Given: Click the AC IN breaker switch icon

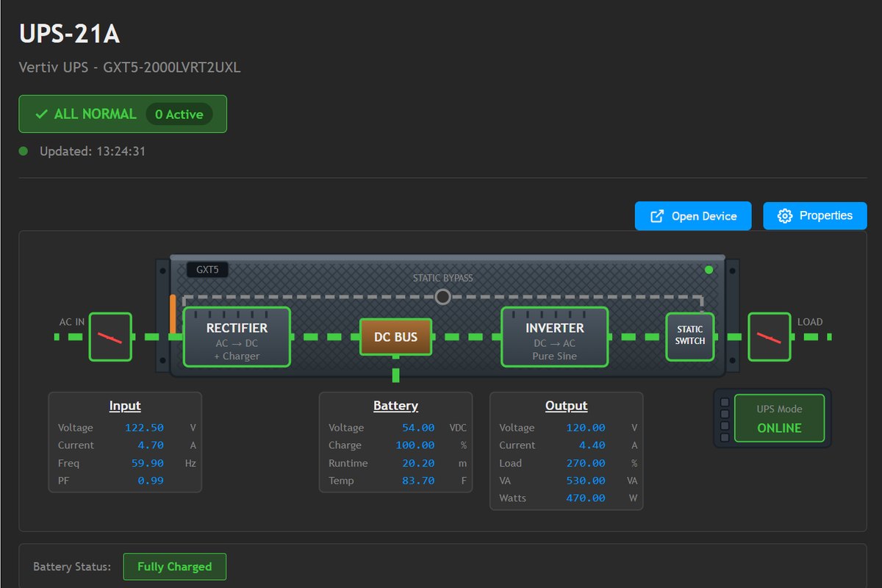Looking at the screenshot, I should pyautogui.click(x=110, y=337).
